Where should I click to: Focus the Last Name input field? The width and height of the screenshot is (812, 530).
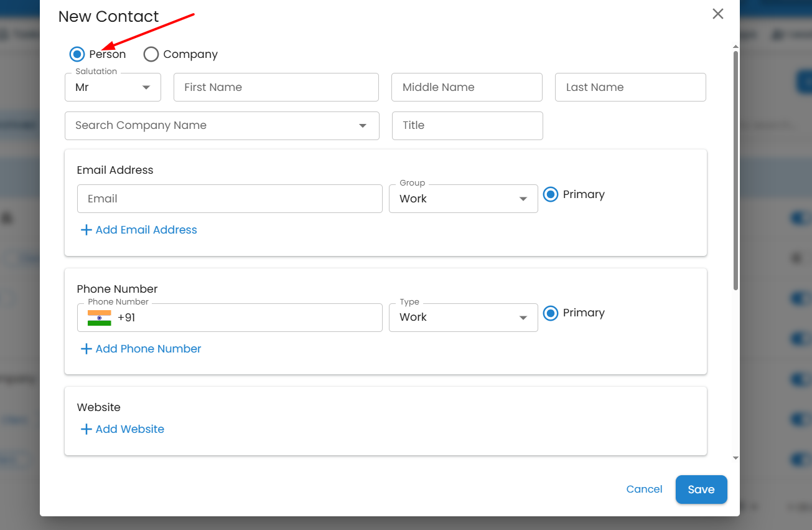pos(630,88)
